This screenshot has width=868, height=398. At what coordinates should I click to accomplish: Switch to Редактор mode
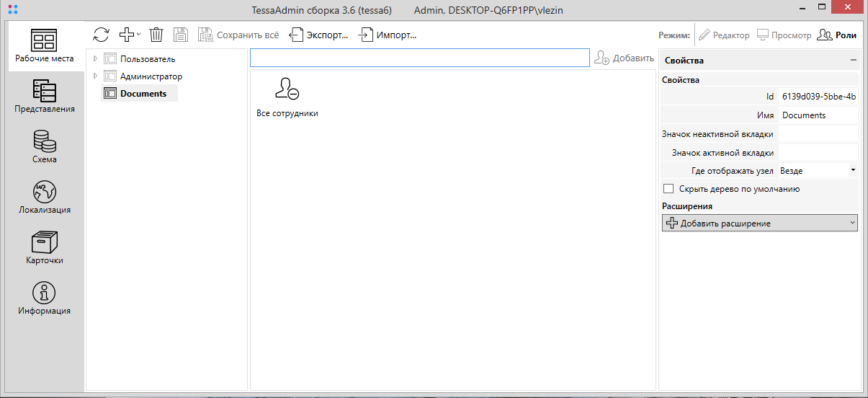point(724,35)
